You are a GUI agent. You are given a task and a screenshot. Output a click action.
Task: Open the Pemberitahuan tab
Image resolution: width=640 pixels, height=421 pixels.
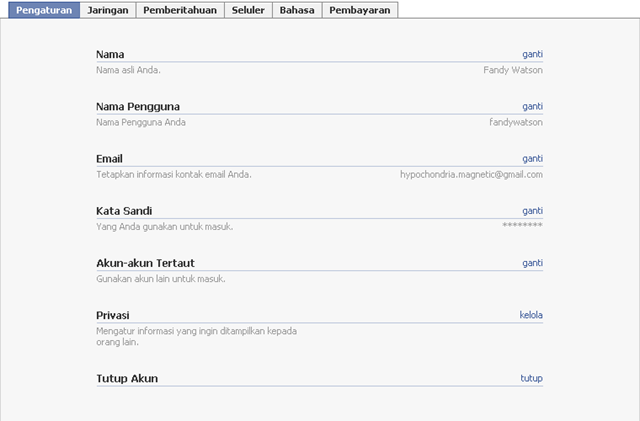[x=180, y=10]
